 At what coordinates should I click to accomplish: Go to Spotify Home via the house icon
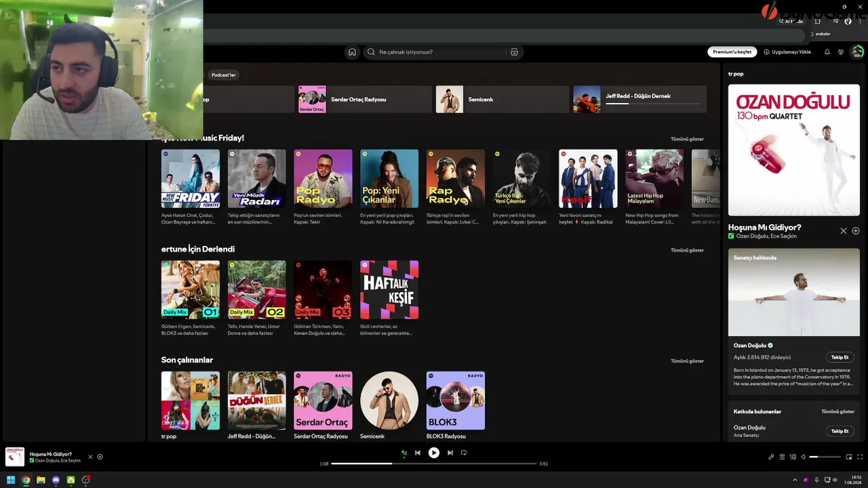pyautogui.click(x=352, y=52)
